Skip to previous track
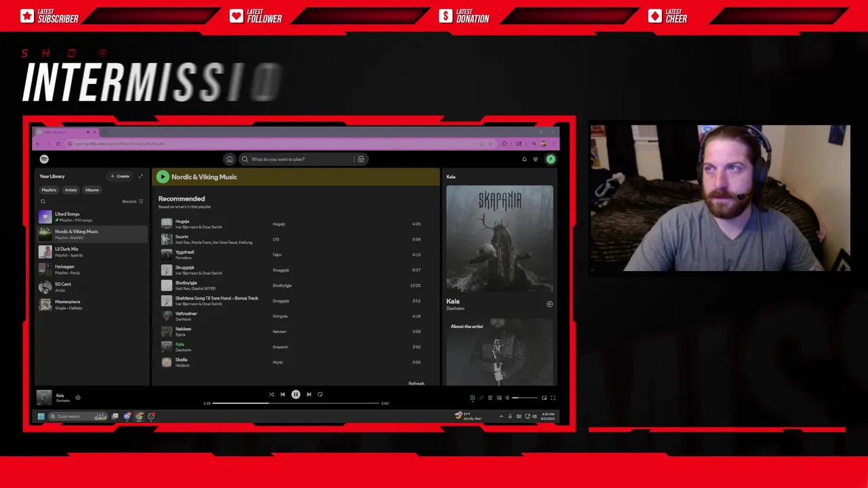The image size is (868, 488). pos(283,394)
